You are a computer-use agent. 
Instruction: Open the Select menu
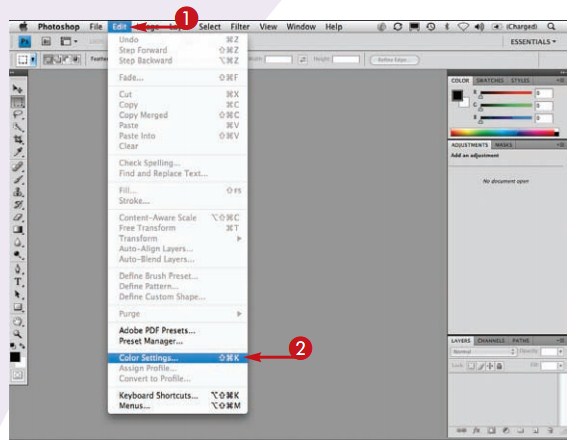[210, 27]
